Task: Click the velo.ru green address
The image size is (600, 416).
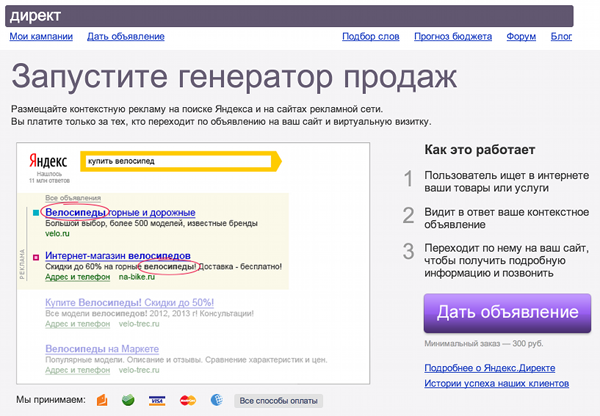Action: (57, 233)
